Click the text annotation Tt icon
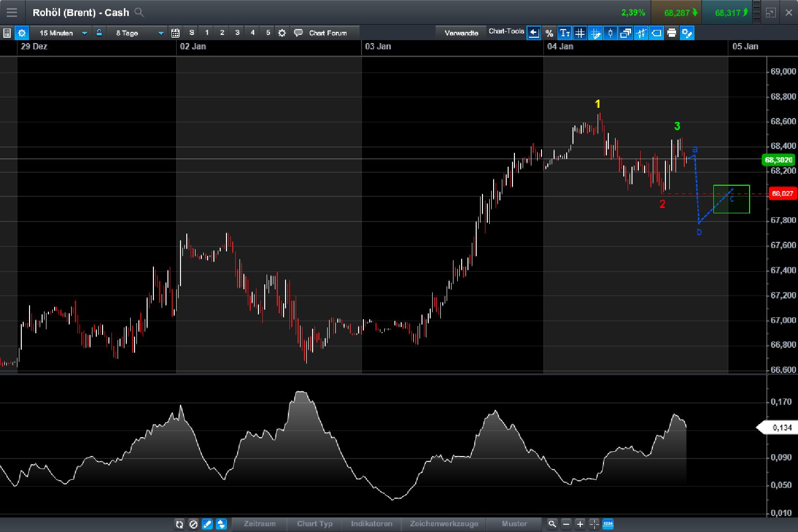The height and width of the screenshot is (532, 798). point(564,33)
